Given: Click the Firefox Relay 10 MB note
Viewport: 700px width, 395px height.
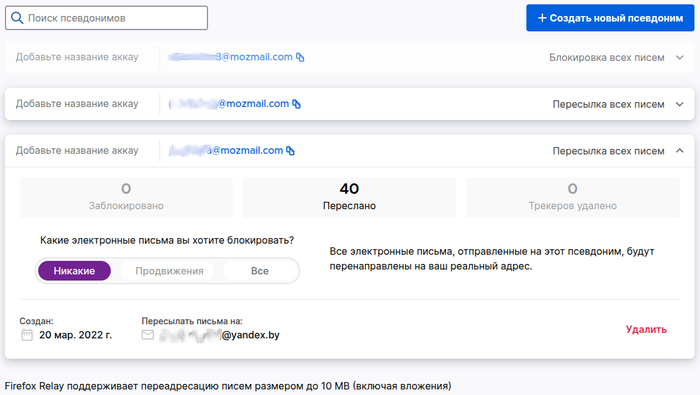Looking at the screenshot, I should click(228, 386).
